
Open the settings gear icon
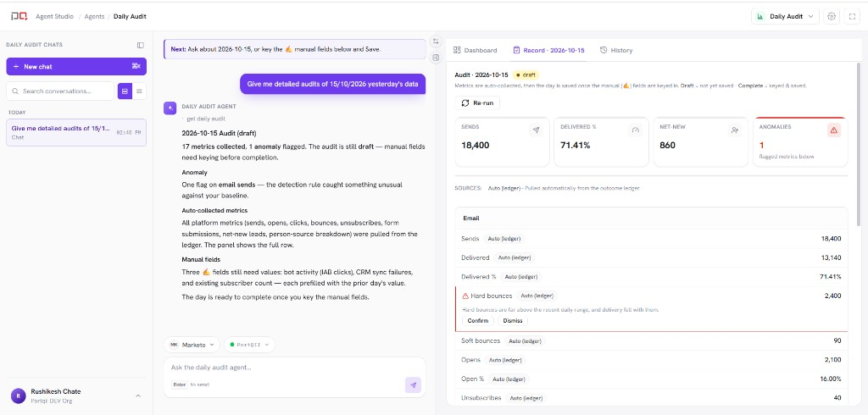click(x=831, y=16)
